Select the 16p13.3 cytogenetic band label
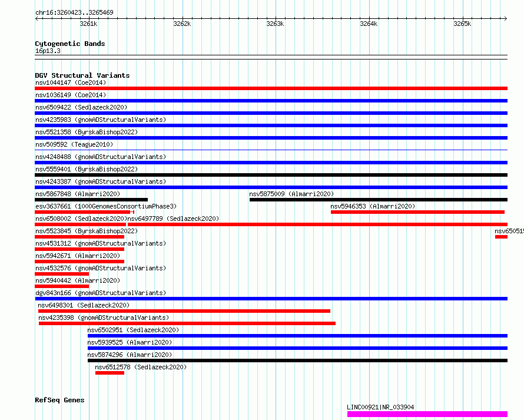 48,51
